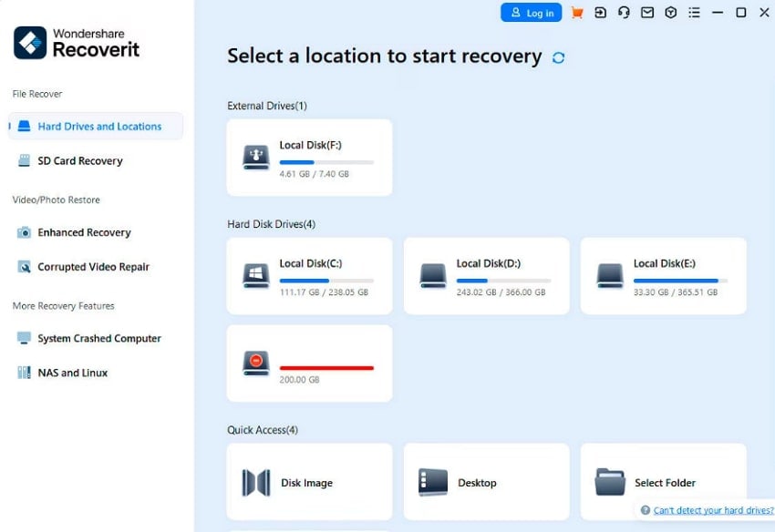Viewport: 775px width, 532px height.
Task: Open the hamburger list menu icon
Action: [693, 13]
